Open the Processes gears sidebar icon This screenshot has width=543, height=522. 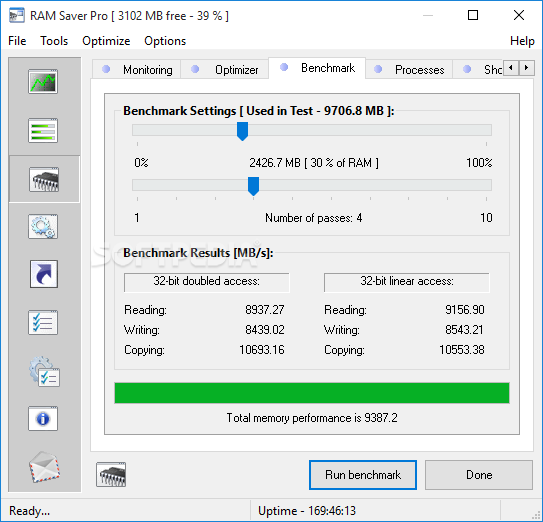point(43,227)
